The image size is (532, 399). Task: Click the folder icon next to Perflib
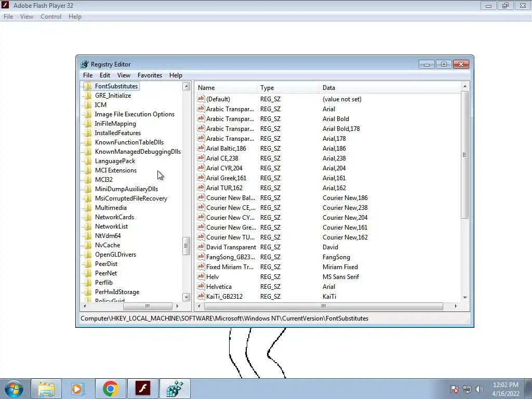(x=88, y=282)
